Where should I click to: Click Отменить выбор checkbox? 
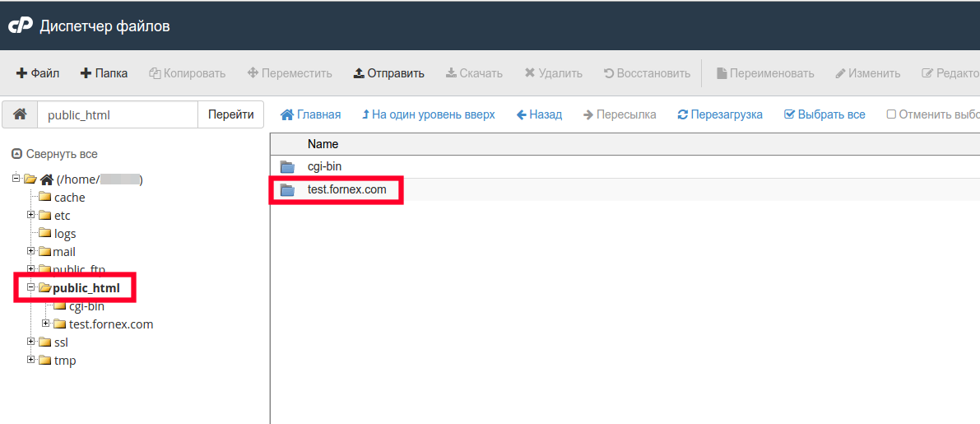tap(891, 114)
